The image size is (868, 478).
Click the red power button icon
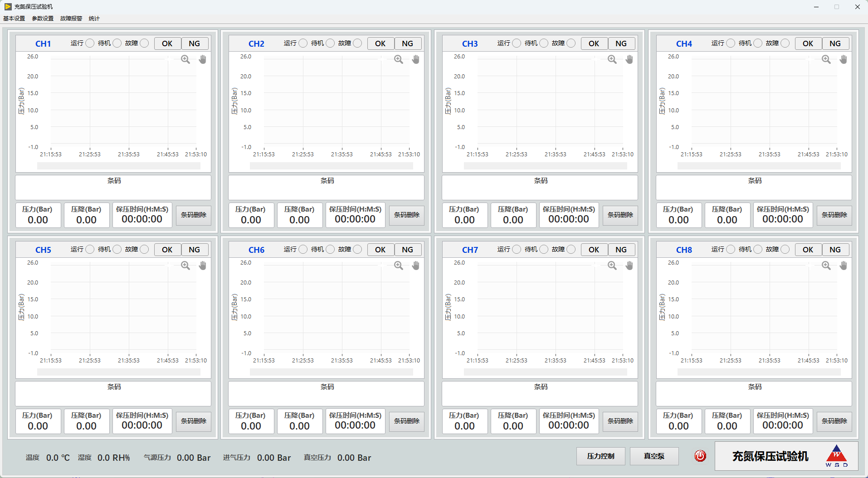[x=700, y=456]
